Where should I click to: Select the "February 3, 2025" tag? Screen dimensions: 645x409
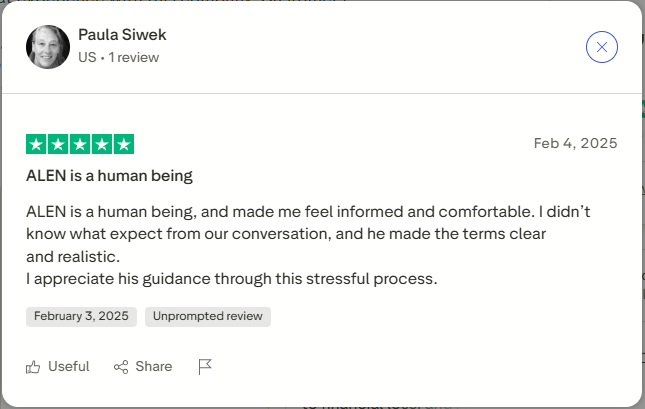tap(81, 317)
